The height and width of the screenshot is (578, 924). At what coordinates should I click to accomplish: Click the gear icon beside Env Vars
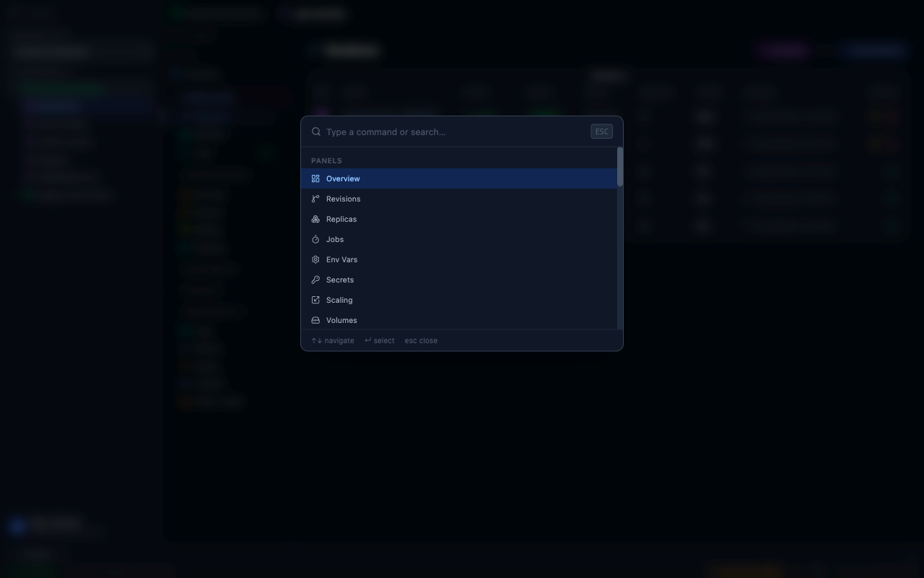coord(315,259)
